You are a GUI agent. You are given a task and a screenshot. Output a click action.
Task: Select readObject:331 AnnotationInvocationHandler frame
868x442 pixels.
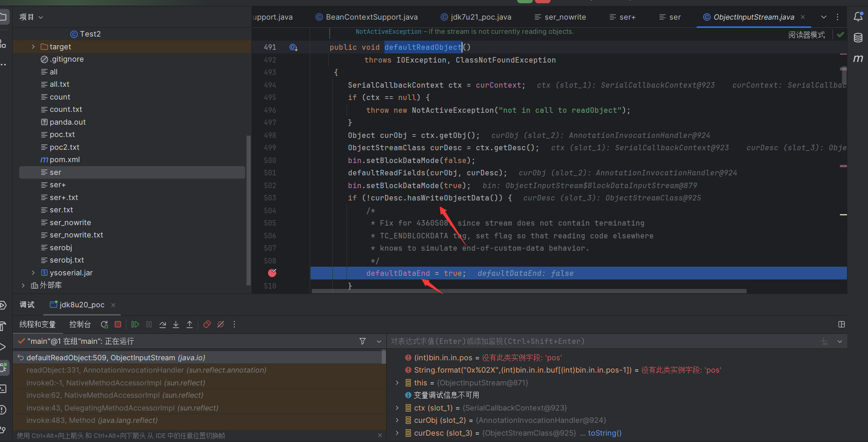[x=200, y=370]
